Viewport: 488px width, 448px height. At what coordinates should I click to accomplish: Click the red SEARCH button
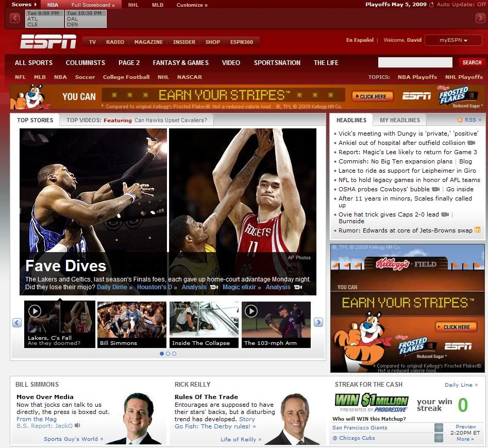point(472,62)
